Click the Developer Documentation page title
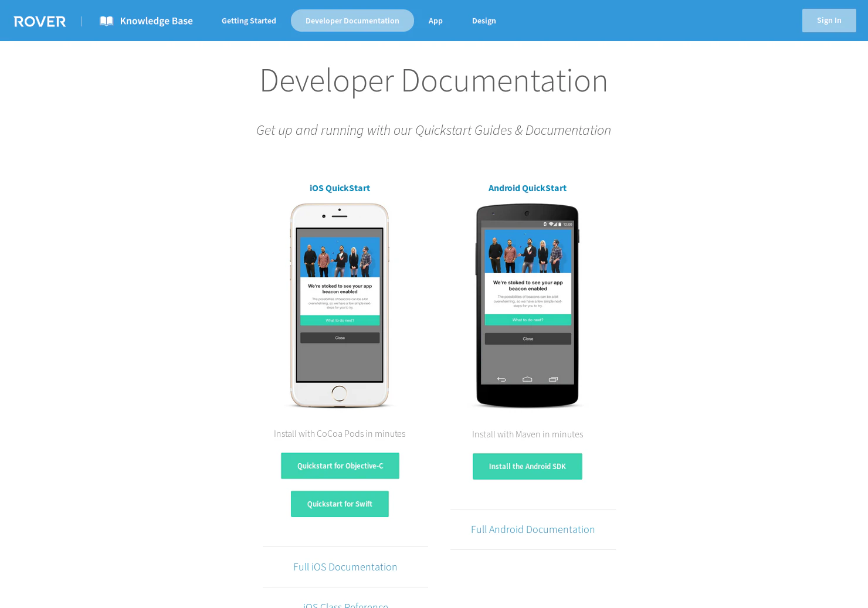The width and height of the screenshot is (868, 608). click(x=433, y=81)
